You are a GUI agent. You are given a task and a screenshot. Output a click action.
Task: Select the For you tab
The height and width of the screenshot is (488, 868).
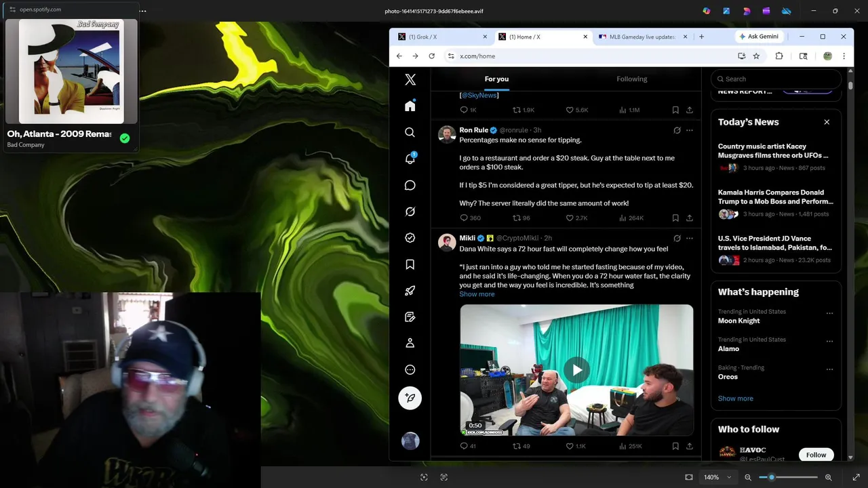coord(496,79)
